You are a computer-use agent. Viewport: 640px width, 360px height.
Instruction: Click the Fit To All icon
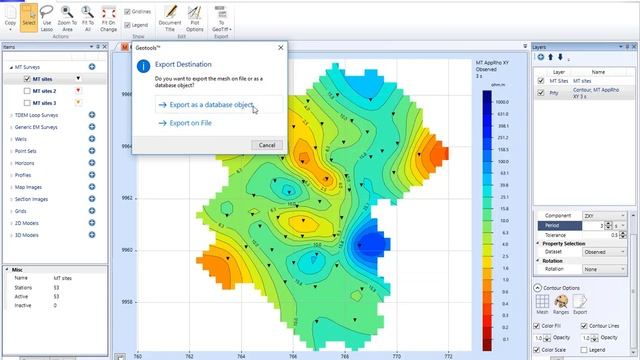pyautogui.click(x=88, y=18)
